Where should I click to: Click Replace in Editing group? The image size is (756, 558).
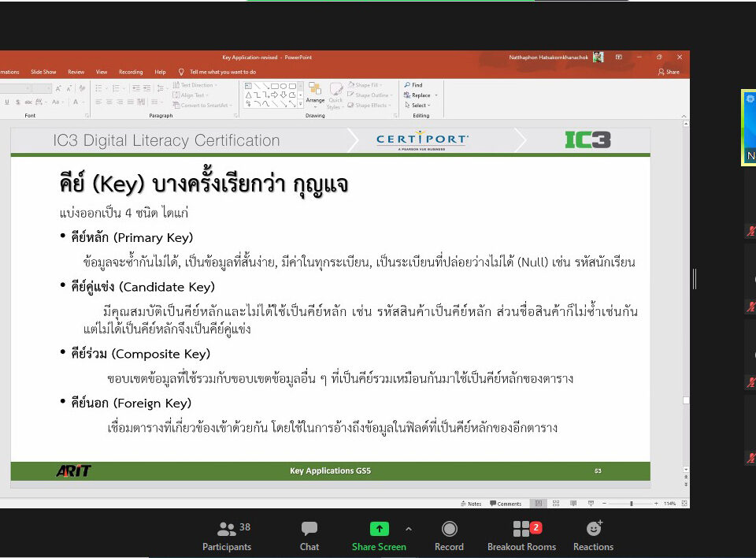(417, 95)
